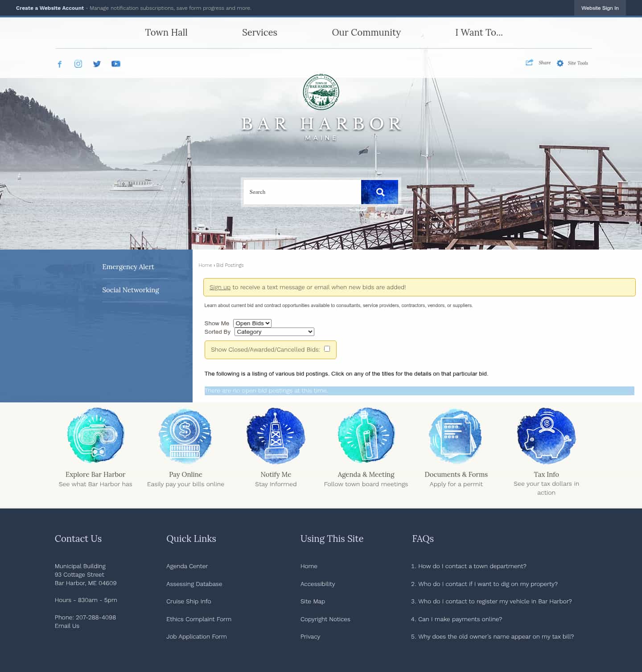Screen dimensions: 642x672
Task: Open the Pay Online dollar coin icon
Action: pos(185,436)
